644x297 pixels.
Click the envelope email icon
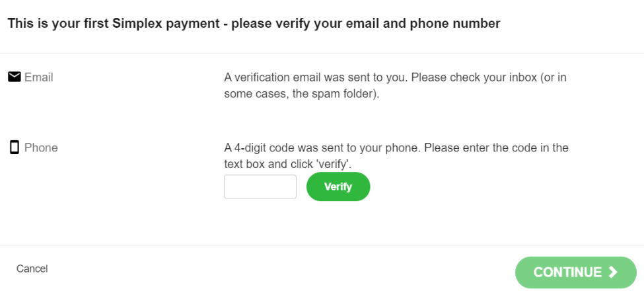click(x=15, y=77)
